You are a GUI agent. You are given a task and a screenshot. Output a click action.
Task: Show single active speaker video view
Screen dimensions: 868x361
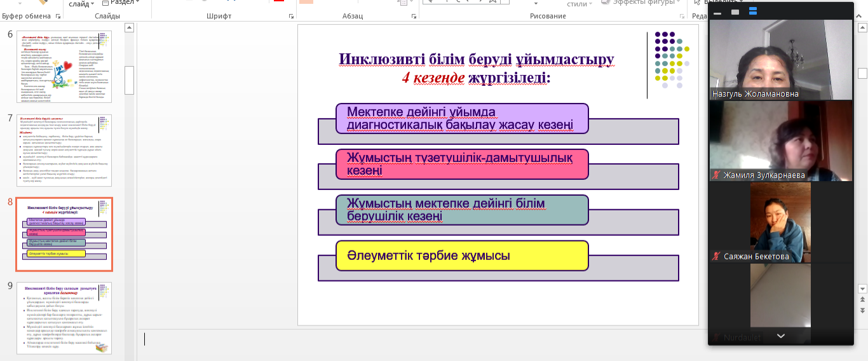point(735,12)
